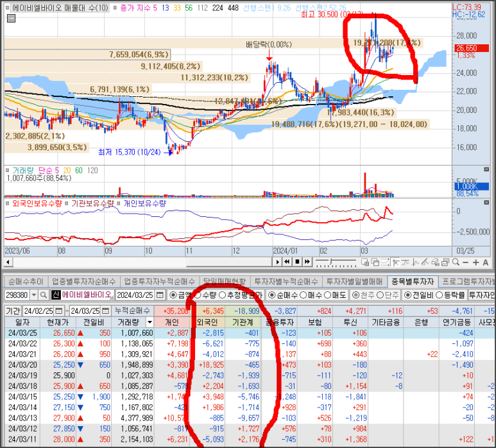Select the 매수 radio button

point(303,295)
